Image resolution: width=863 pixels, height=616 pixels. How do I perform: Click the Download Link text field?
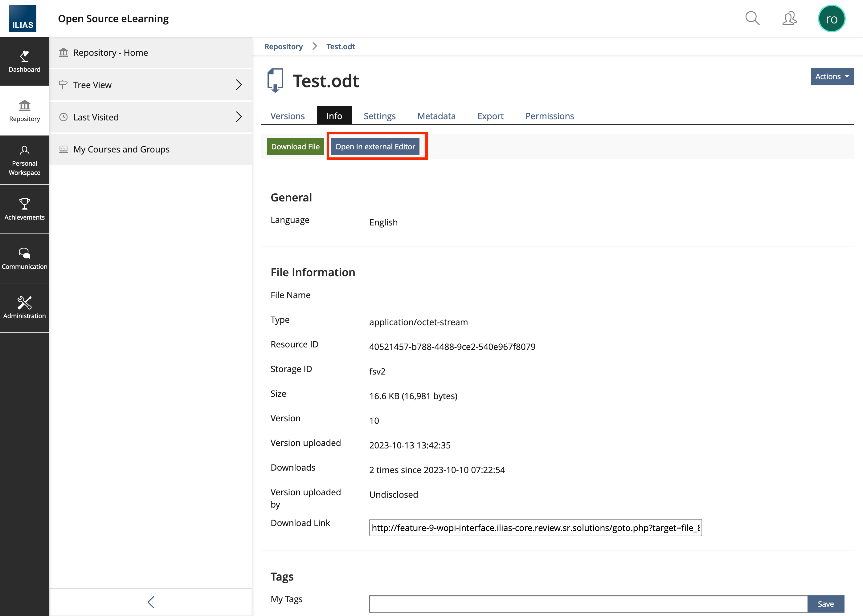[x=535, y=528]
